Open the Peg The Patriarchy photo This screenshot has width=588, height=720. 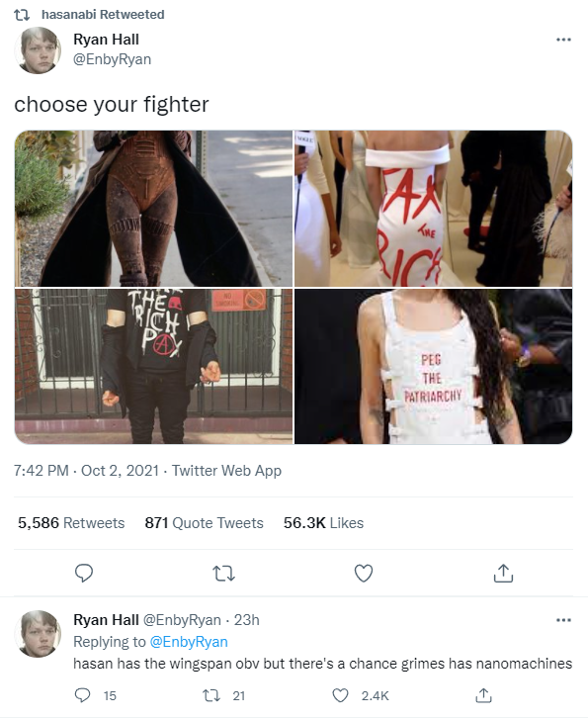433,366
